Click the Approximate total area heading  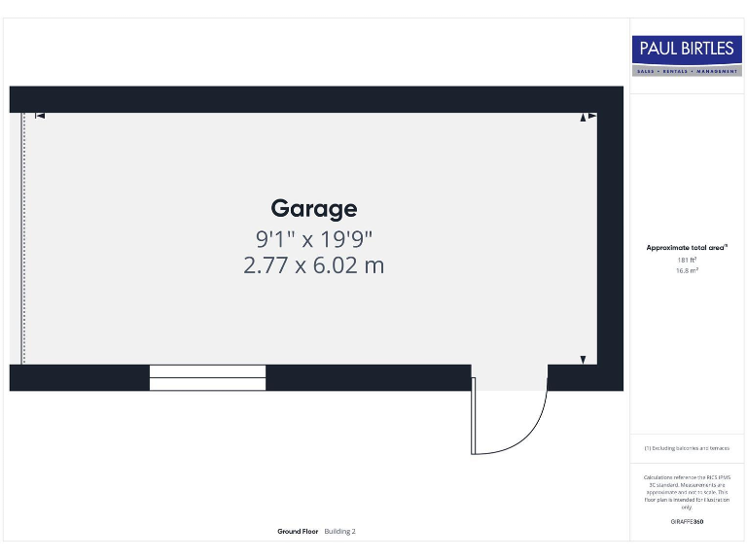click(x=687, y=248)
